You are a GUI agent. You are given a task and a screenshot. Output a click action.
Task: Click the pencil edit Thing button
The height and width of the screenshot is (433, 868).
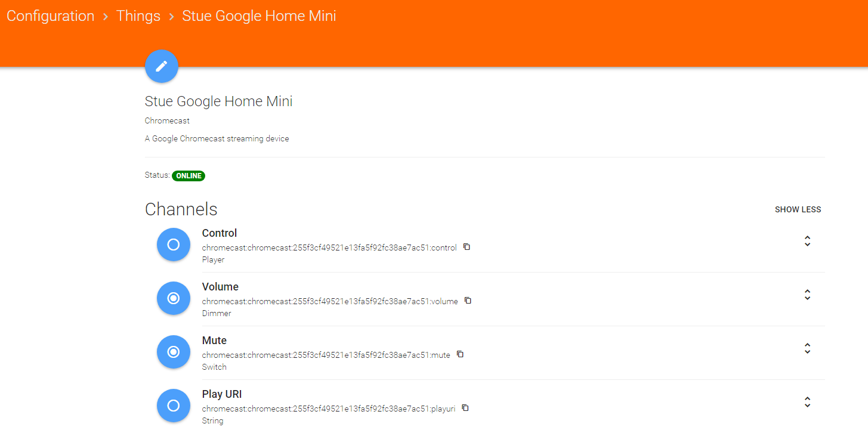click(162, 66)
